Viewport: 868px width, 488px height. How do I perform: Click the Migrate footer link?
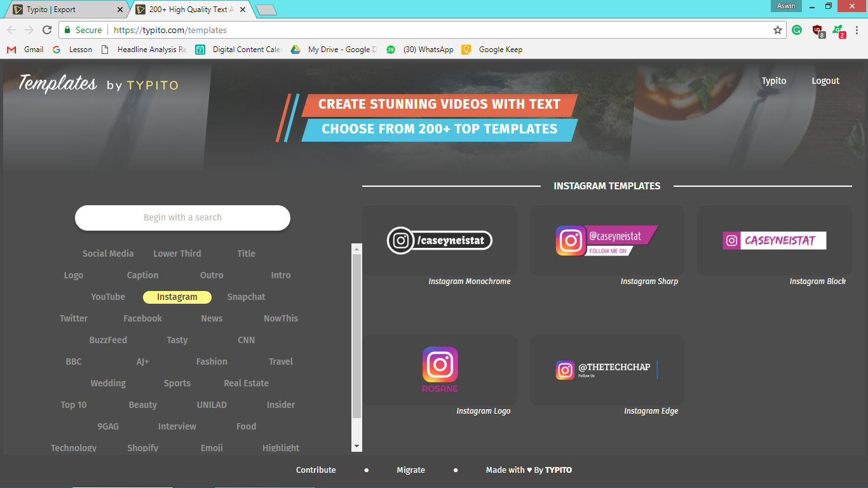point(411,470)
